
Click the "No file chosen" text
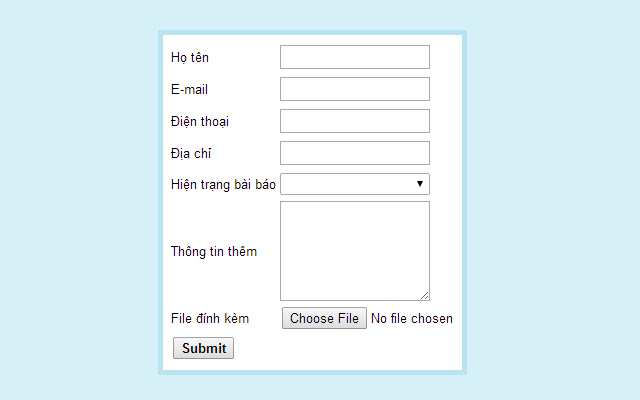tap(411, 319)
